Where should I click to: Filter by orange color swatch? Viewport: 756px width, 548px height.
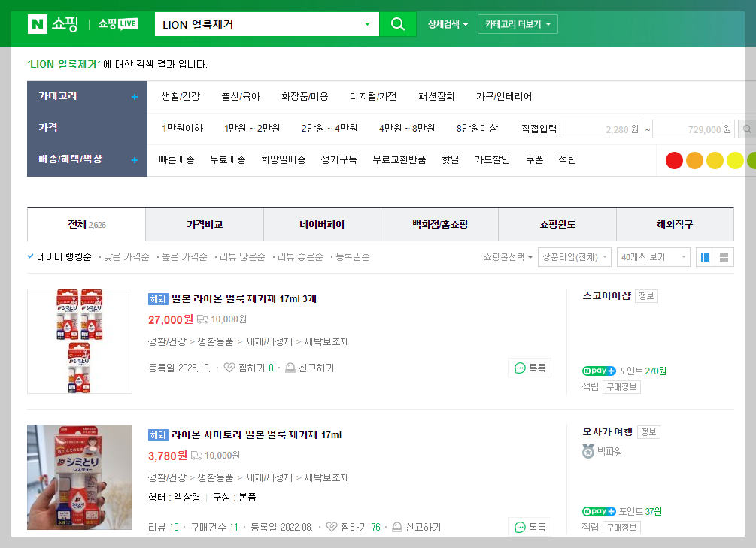pyautogui.click(x=694, y=161)
